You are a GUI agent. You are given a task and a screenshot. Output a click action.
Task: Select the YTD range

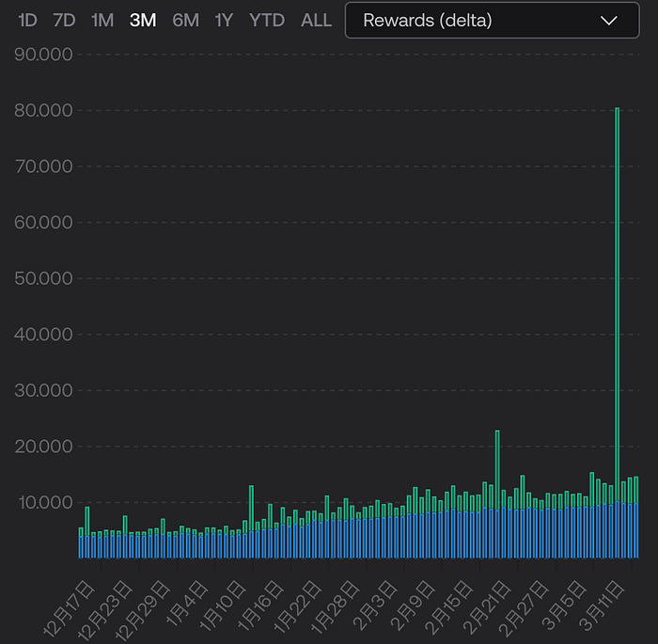267,20
